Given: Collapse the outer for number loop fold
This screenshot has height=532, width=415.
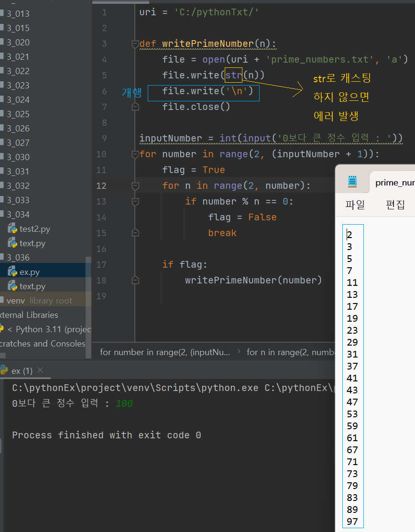Looking at the screenshot, I should (x=135, y=154).
